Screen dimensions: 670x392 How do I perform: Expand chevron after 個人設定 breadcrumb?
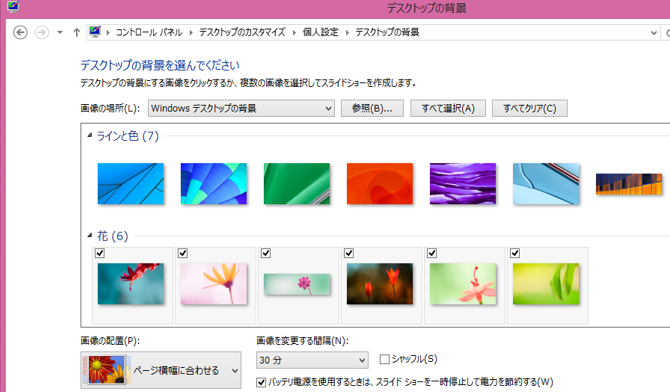tap(347, 32)
